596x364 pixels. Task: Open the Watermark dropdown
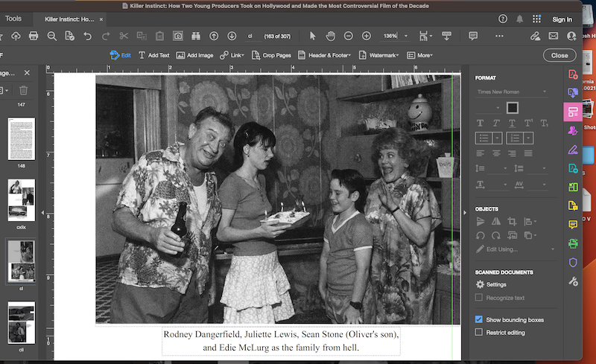(x=378, y=56)
